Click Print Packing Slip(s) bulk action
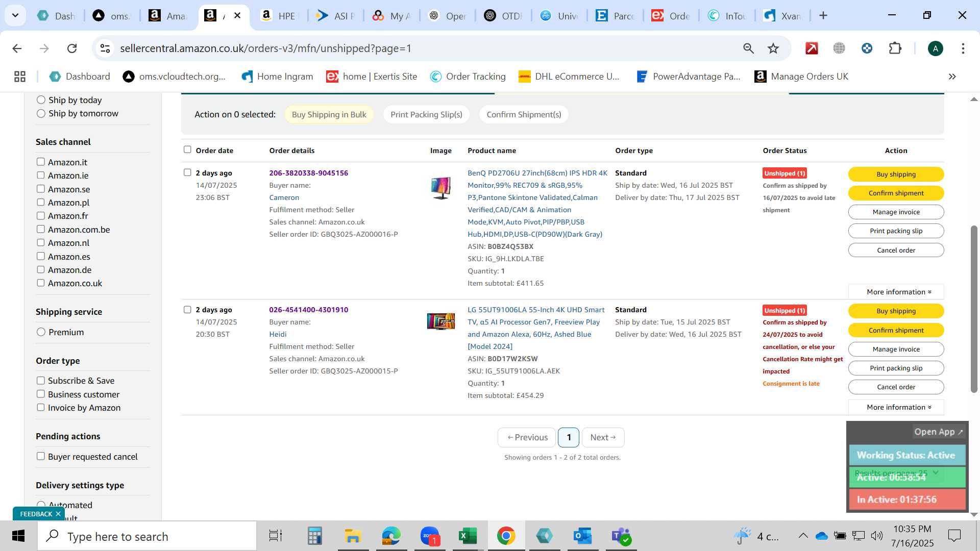Screen dimensions: 980x551 click(x=426, y=114)
